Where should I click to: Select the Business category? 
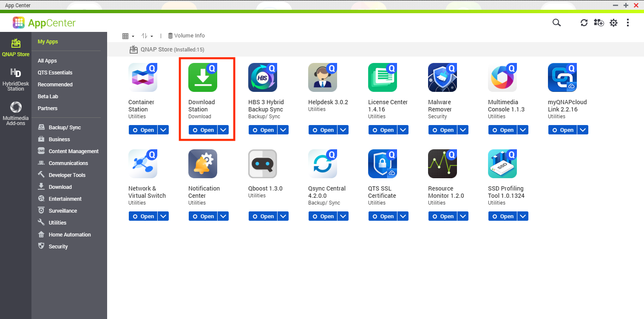tap(54, 140)
